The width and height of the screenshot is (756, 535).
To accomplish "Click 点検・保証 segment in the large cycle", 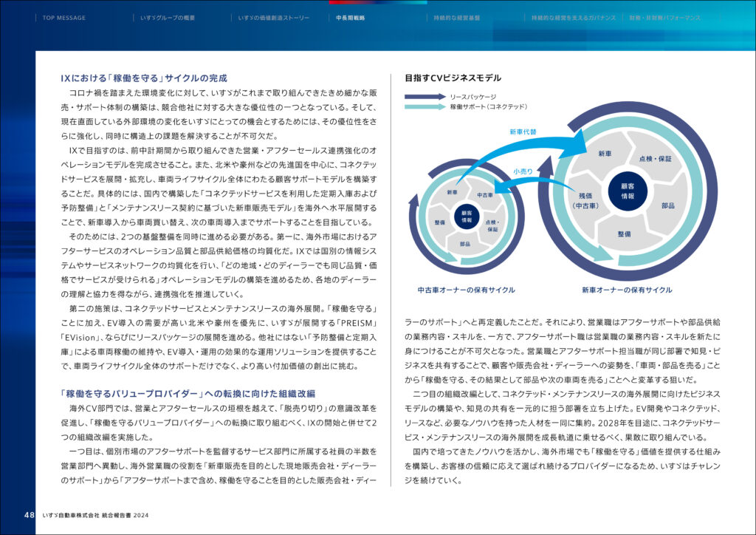I will pyautogui.click(x=656, y=158).
